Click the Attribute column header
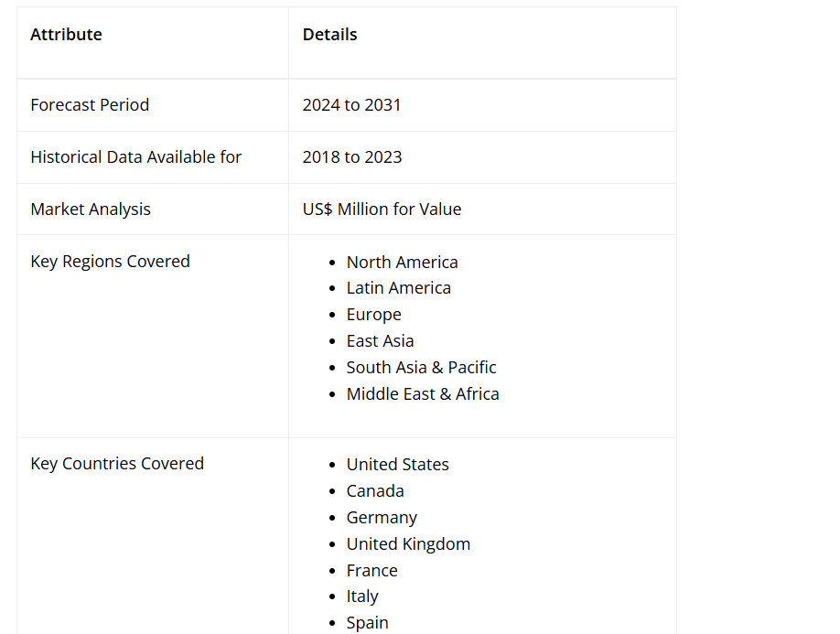The height and width of the screenshot is (634, 840). click(66, 35)
